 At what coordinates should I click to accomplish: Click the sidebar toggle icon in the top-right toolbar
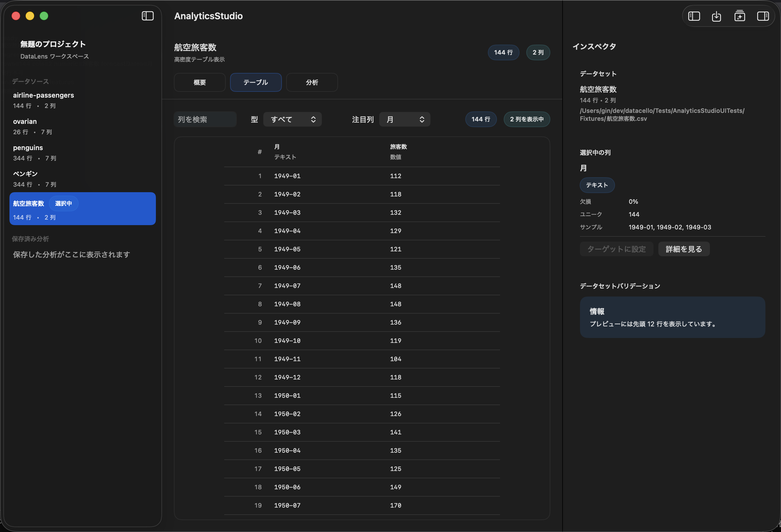[x=694, y=16]
